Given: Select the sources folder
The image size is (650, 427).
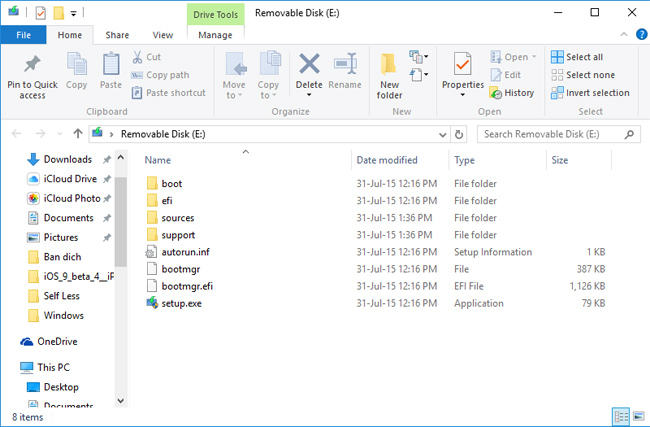Looking at the screenshot, I should [x=177, y=218].
